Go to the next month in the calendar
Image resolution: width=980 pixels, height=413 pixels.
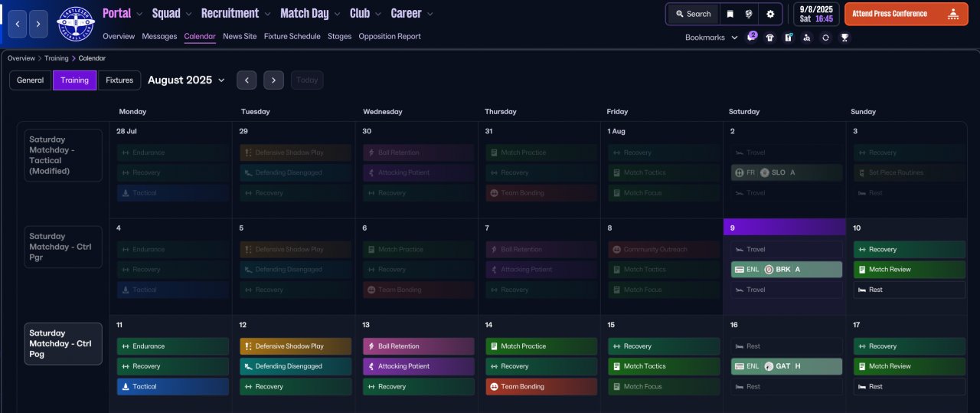[x=274, y=80]
